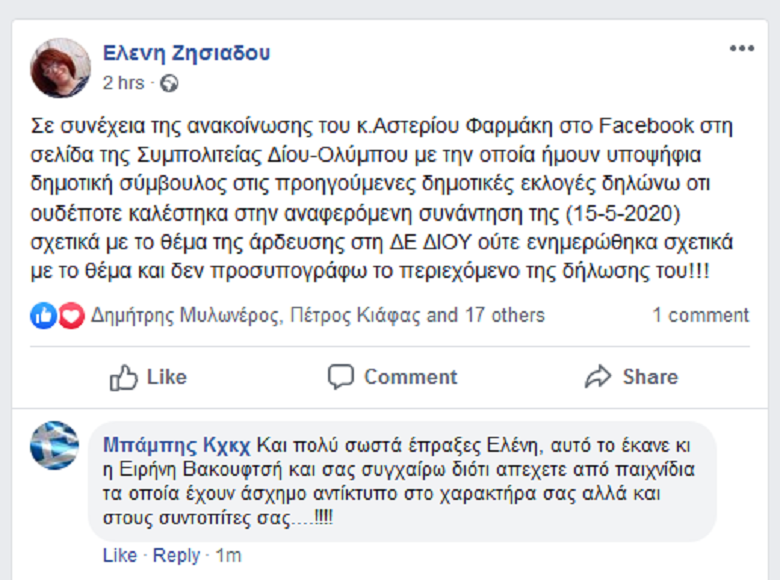View Δημήτρης Μυλωνέρος in the reactions list
This screenshot has height=580, width=780.
pyautogui.click(x=184, y=316)
